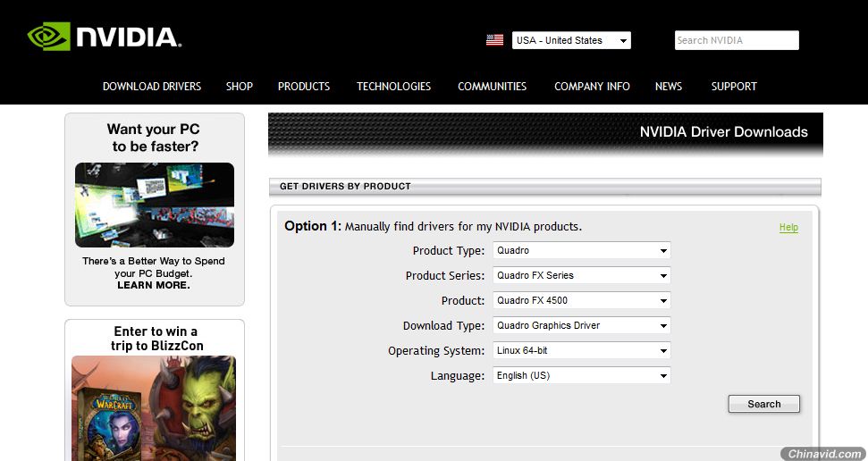868x461 pixels.
Task: Click the Search button for drivers
Action: point(764,404)
